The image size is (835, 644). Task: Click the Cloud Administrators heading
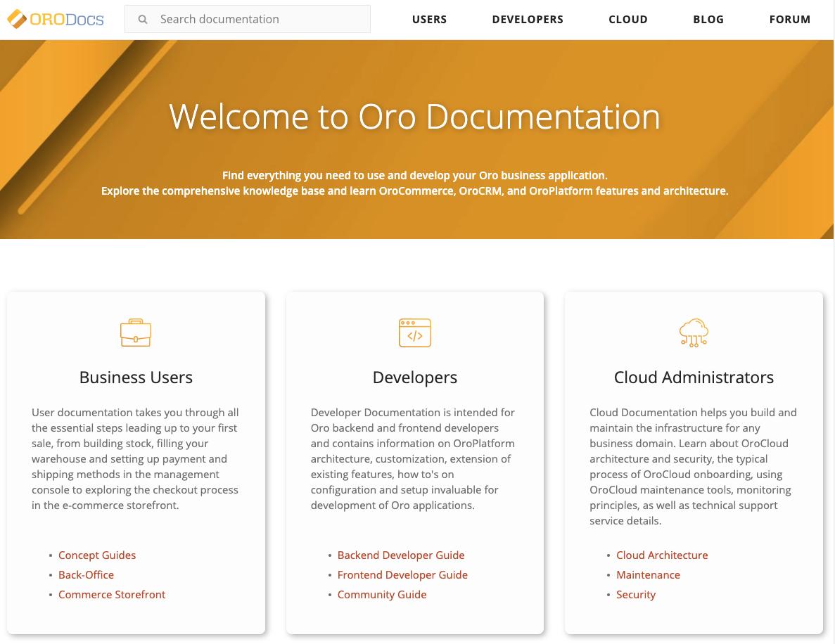pos(694,378)
